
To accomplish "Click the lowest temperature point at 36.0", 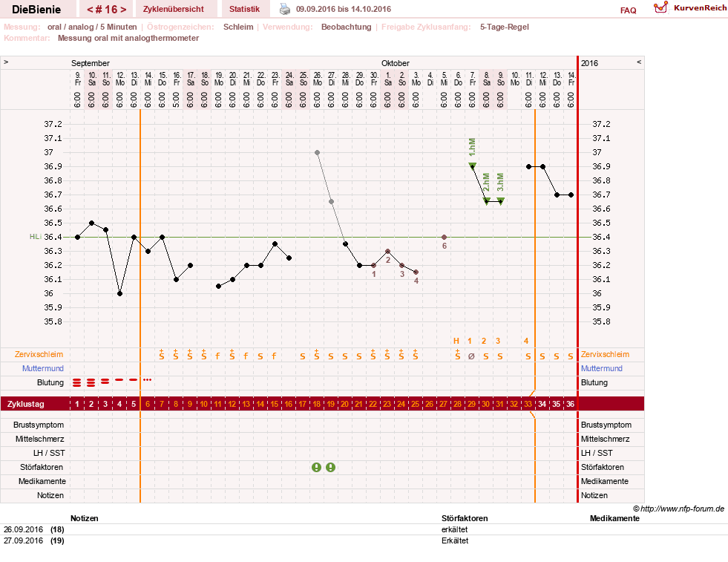I will click(119, 293).
